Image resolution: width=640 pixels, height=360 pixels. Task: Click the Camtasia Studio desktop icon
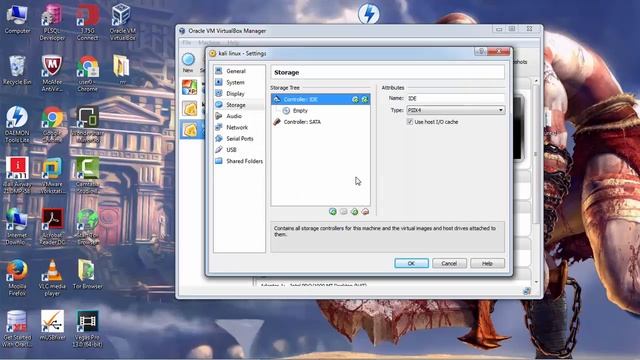[87, 176]
